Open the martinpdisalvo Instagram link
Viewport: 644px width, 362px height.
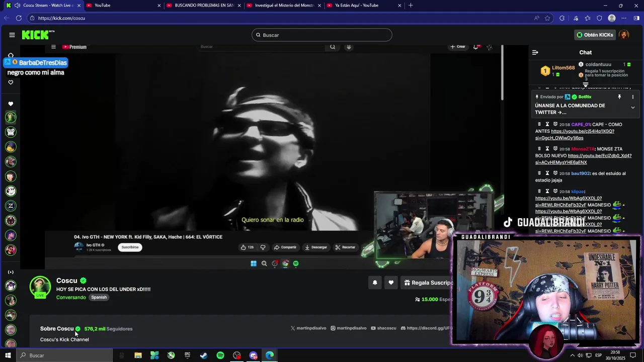[349, 328]
